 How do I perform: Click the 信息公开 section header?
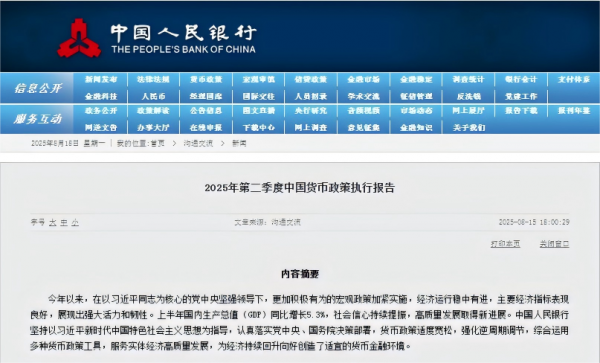point(38,88)
